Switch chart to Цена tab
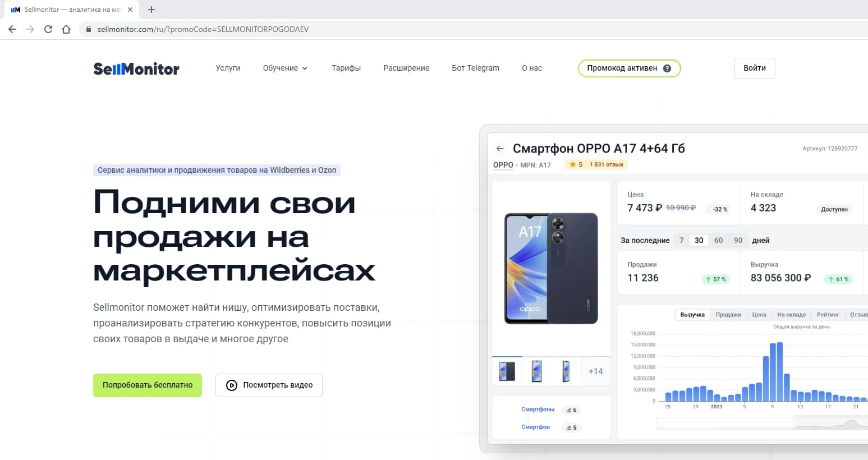868x460 pixels. click(759, 315)
